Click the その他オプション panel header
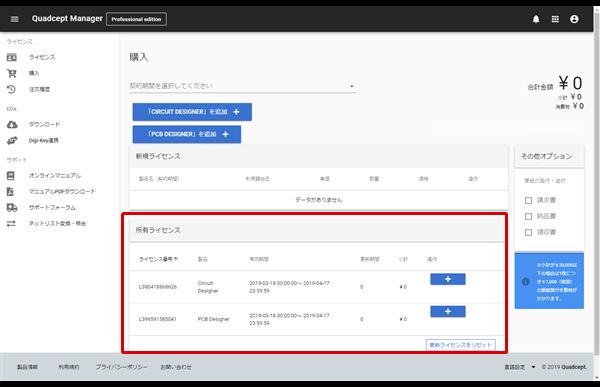 (x=549, y=156)
